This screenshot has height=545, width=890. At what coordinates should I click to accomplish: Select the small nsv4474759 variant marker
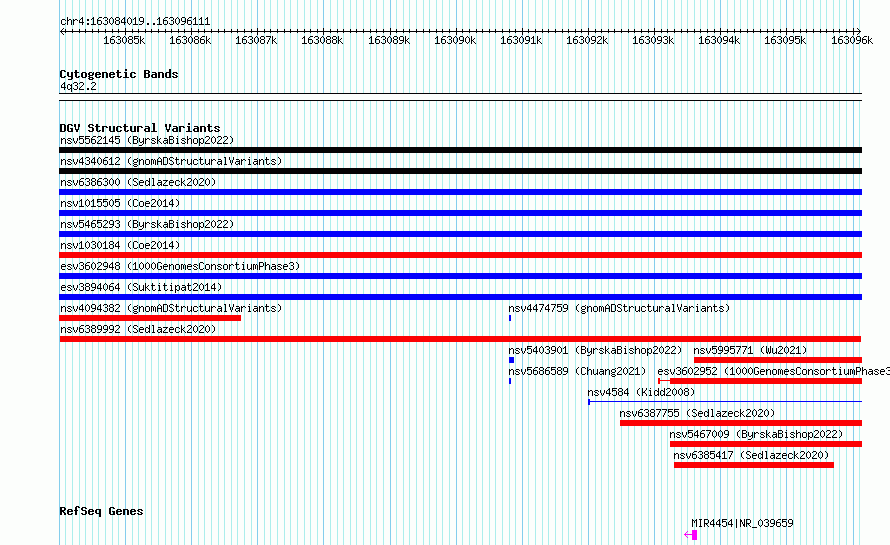(x=510, y=318)
